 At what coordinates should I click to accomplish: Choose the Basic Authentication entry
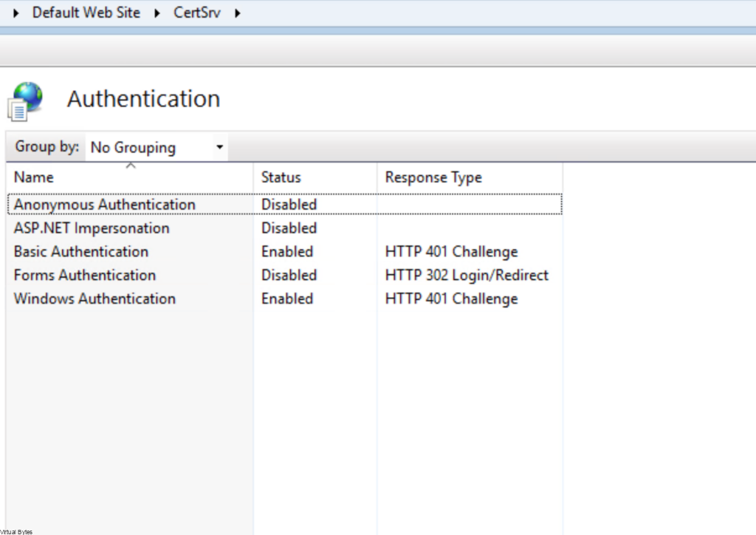81,251
